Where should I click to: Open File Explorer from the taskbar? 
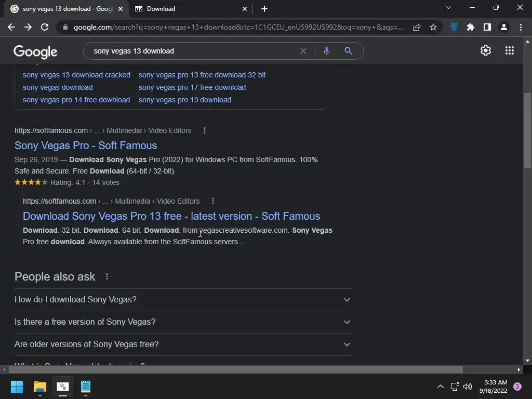coord(39,387)
